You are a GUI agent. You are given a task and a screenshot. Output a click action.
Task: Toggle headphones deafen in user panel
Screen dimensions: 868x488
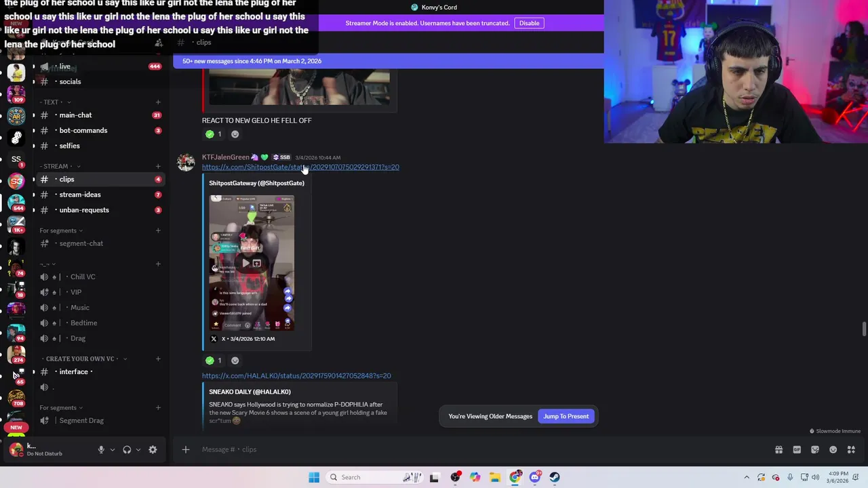point(127,449)
